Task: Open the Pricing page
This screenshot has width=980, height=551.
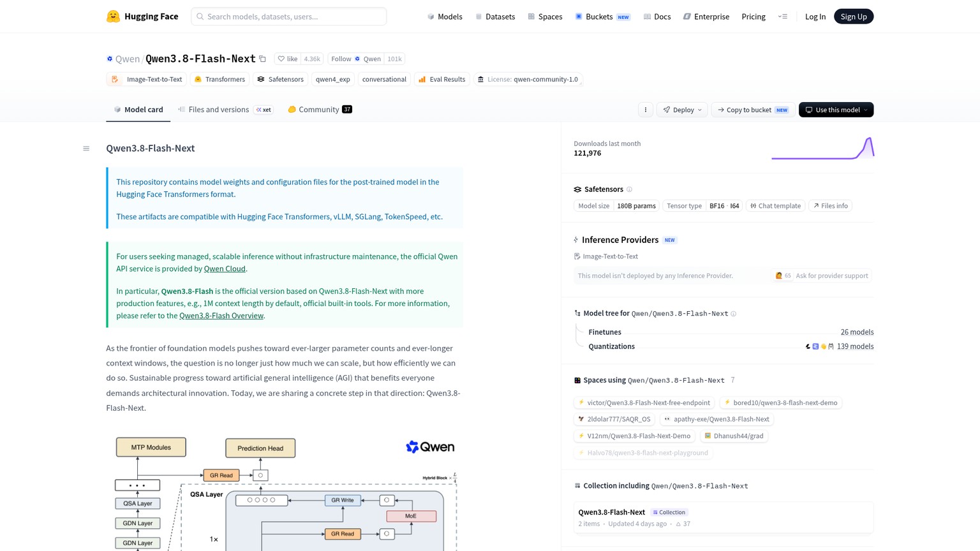Action: point(754,17)
